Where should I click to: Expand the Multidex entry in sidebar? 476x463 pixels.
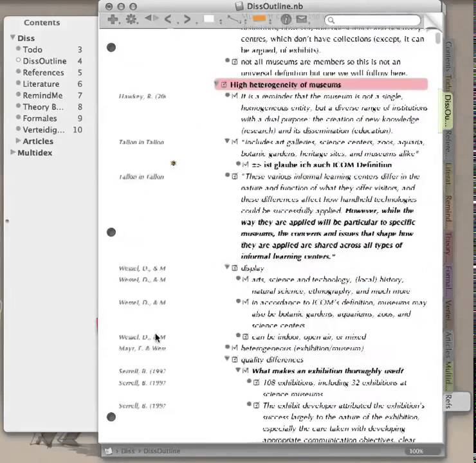tap(13, 153)
